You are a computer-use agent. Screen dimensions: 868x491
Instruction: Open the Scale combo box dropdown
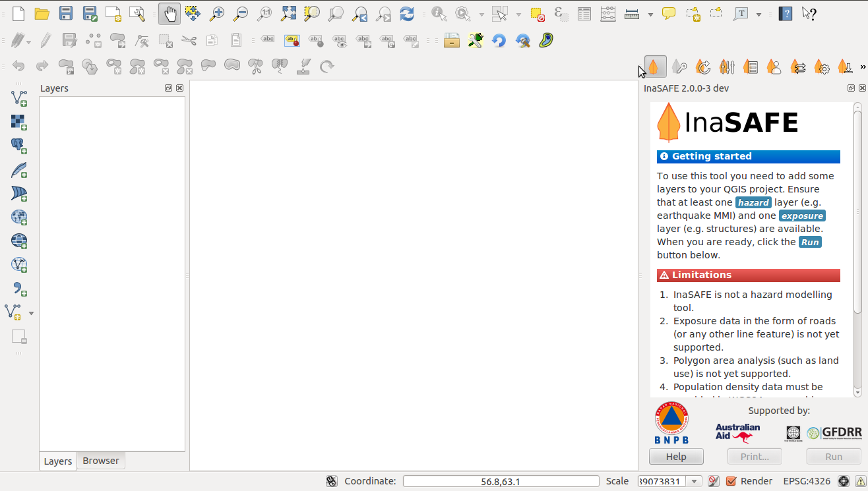(x=694, y=482)
